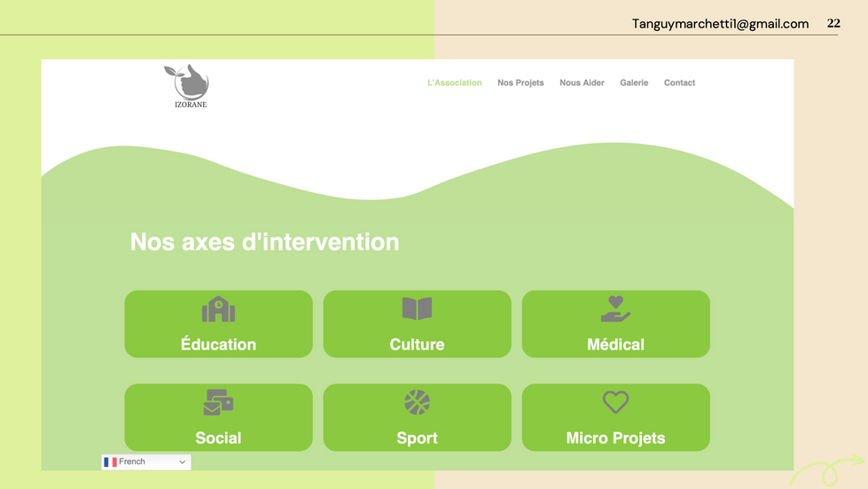868x489 pixels.
Task: Click the Sport card label
Action: coord(417,439)
